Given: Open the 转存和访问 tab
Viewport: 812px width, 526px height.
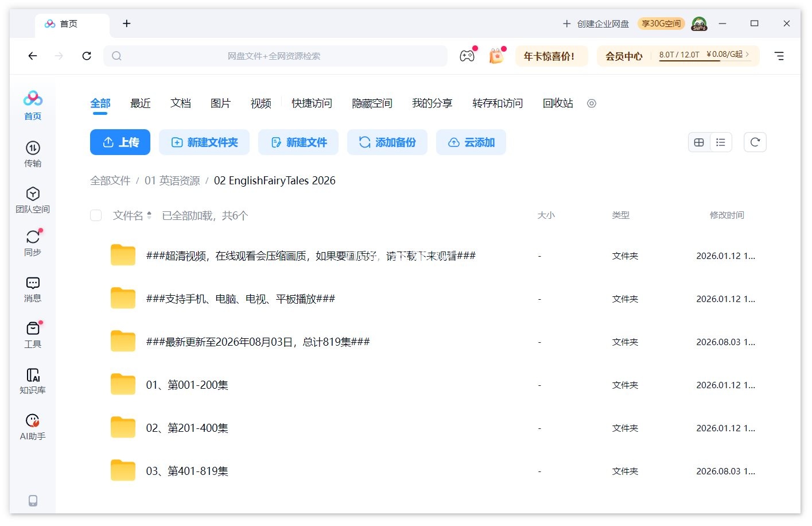Looking at the screenshot, I should point(498,103).
